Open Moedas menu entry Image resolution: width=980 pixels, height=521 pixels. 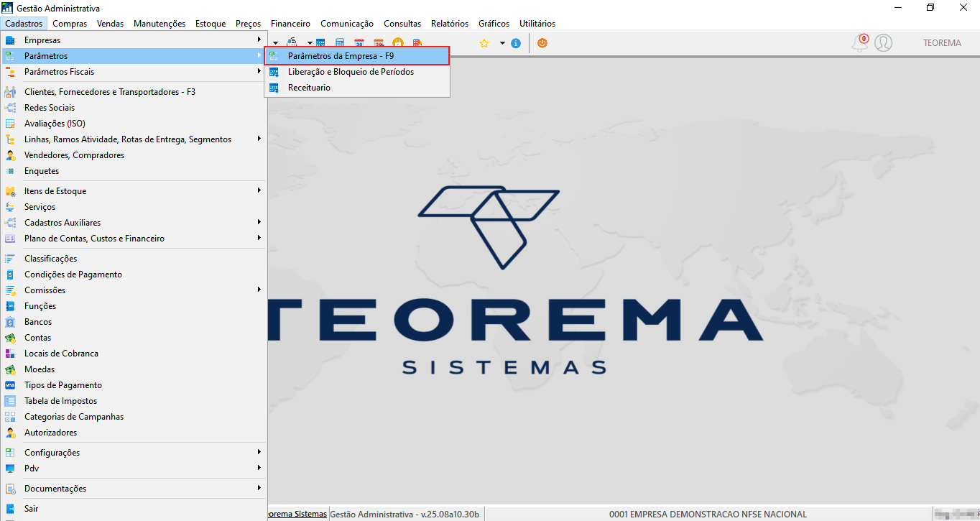pyautogui.click(x=134, y=369)
